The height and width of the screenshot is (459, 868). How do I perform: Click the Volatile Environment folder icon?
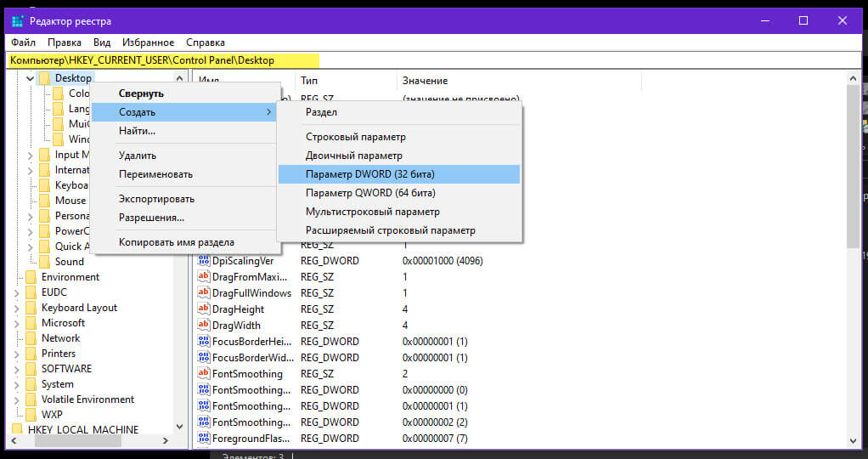(x=31, y=399)
